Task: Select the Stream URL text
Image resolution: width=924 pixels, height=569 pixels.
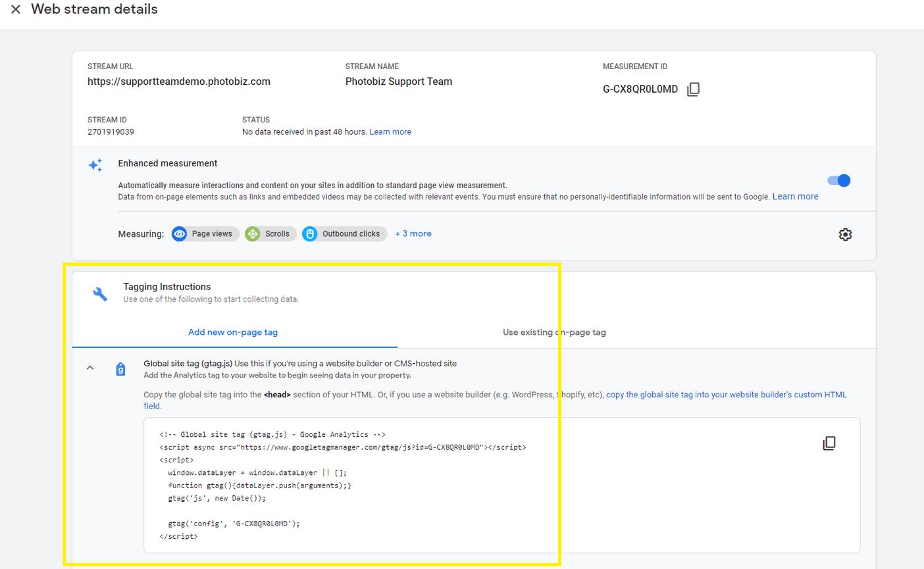Action: [x=179, y=81]
